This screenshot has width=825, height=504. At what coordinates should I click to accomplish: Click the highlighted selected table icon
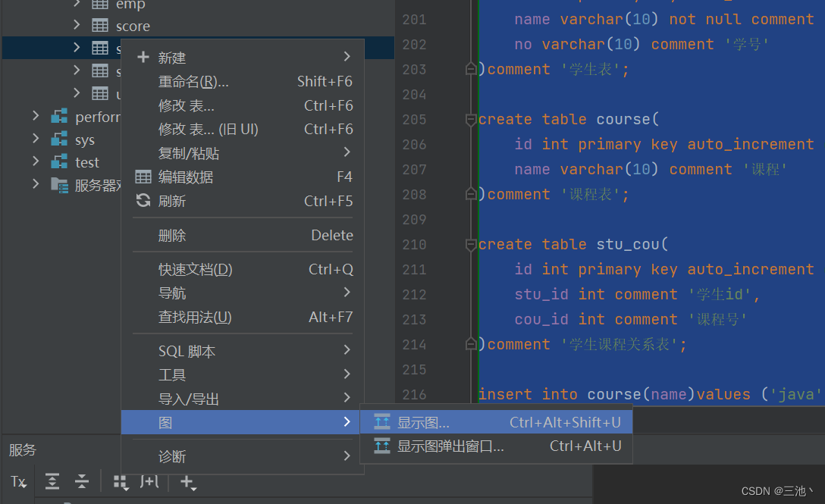pyautogui.click(x=100, y=48)
